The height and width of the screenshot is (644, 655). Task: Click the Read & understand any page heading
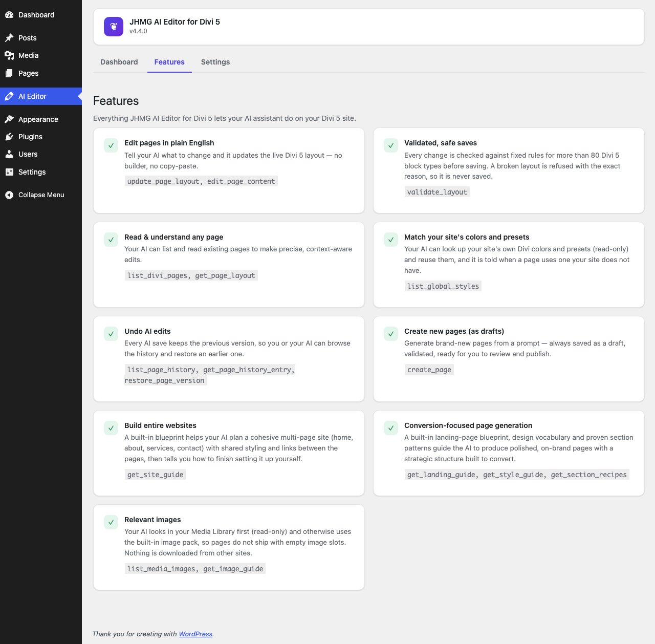(x=174, y=237)
